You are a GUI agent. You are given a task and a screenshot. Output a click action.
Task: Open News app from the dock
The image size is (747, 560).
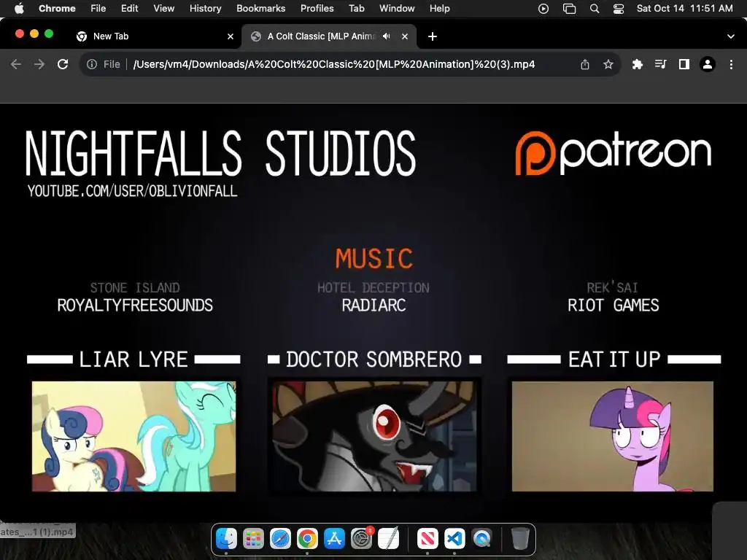click(x=427, y=539)
